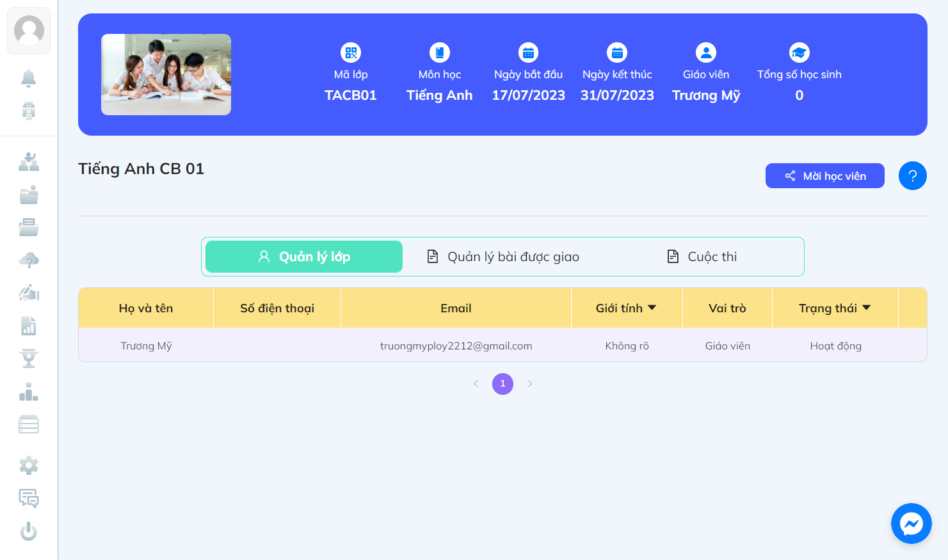Click the robot assistant icon in sidebar

(28, 111)
